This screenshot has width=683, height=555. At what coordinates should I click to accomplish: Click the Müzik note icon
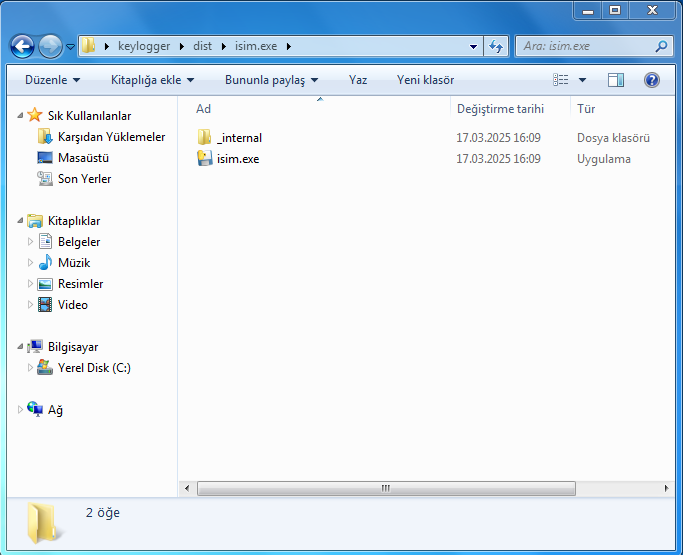(45, 262)
